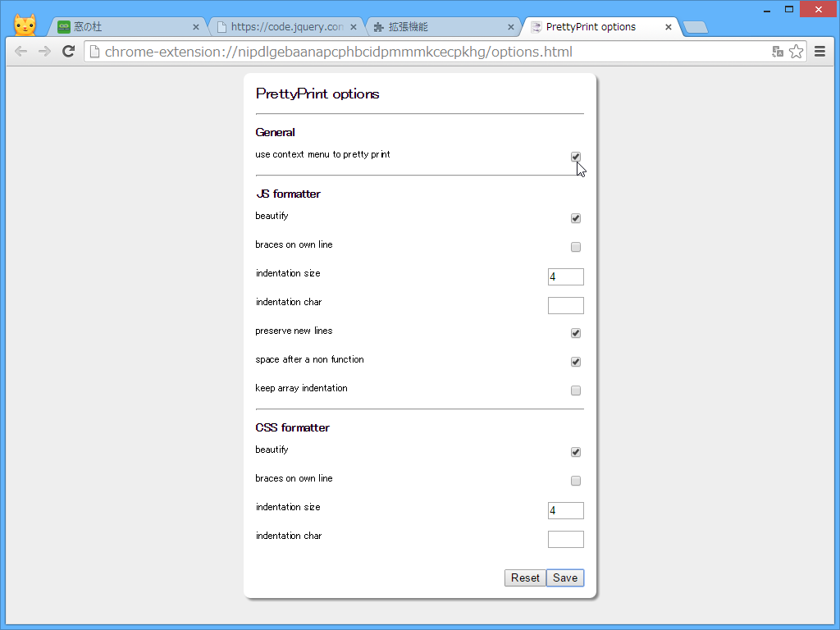Close the 窓の杜 tab
840x630 pixels.
tap(196, 27)
